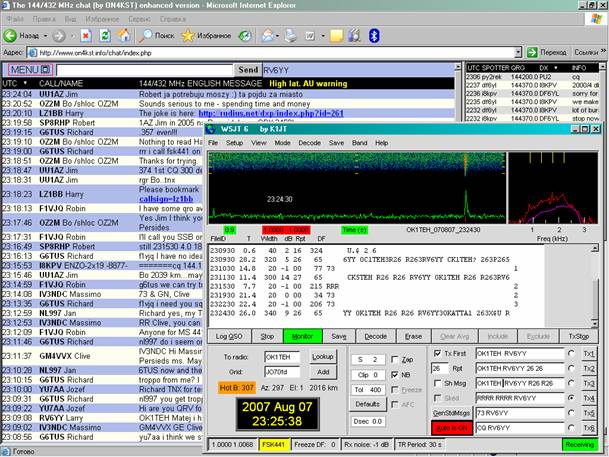Click the Decode button
This screenshot has width=609, height=457.
376,336
